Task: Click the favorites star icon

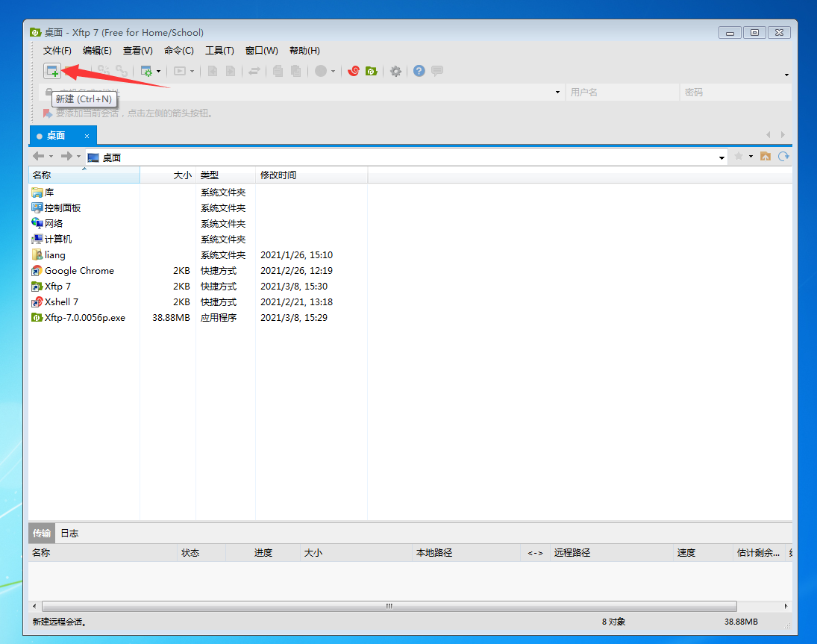Action: 739,156
